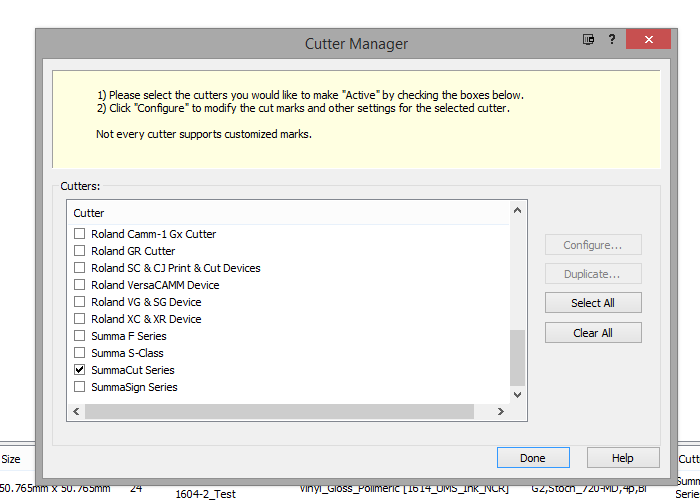Click the Size column header in background window

pyautogui.click(x=11, y=459)
